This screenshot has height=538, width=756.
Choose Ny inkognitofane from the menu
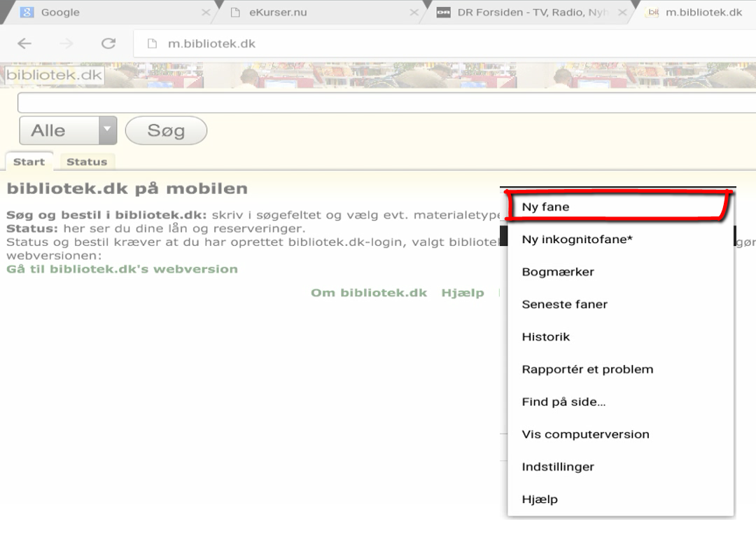(620, 240)
